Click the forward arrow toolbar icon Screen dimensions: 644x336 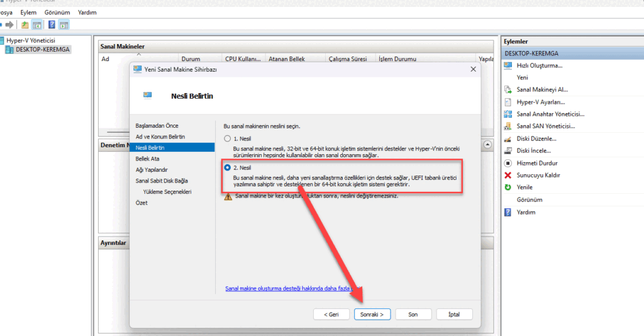pyautogui.click(x=9, y=25)
